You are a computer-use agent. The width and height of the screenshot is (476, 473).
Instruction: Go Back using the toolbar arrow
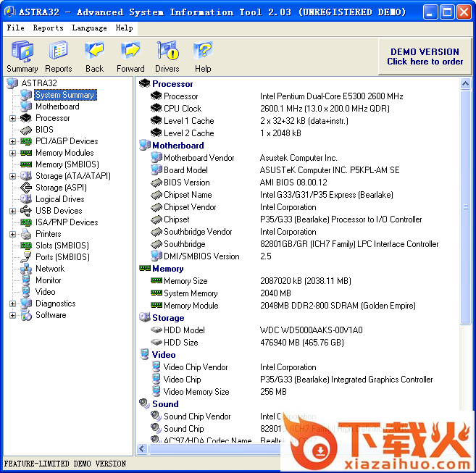[x=94, y=51]
